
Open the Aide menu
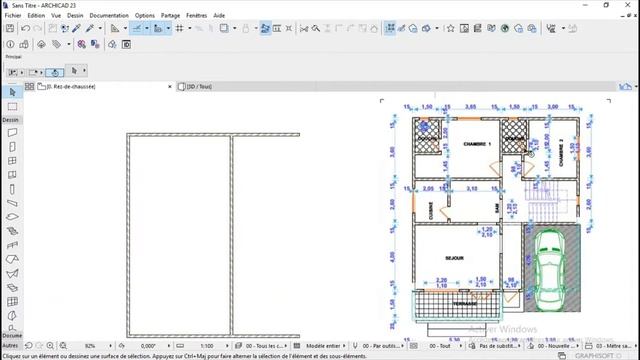219,16
